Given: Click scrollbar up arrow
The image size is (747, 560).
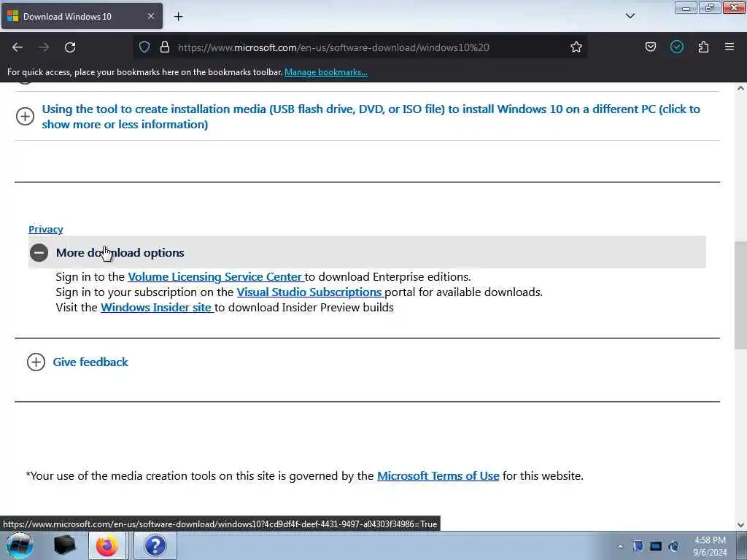Looking at the screenshot, I should pyautogui.click(x=740, y=88).
